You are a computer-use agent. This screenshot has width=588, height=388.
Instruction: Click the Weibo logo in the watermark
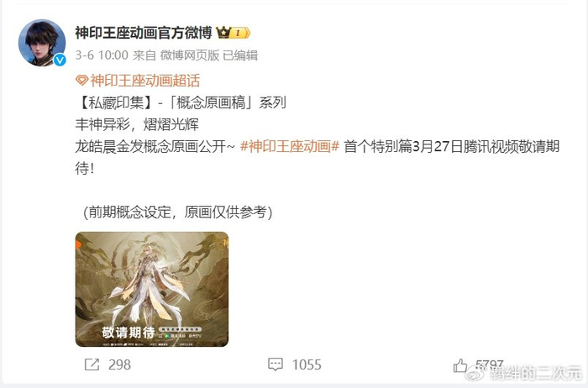[x=474, y=373]
